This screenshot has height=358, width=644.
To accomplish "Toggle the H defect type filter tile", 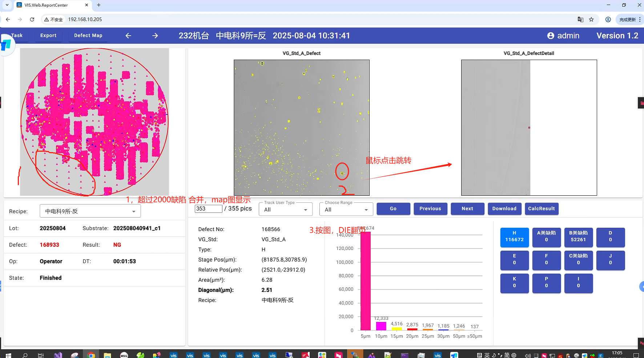I will tap(514, 237).
